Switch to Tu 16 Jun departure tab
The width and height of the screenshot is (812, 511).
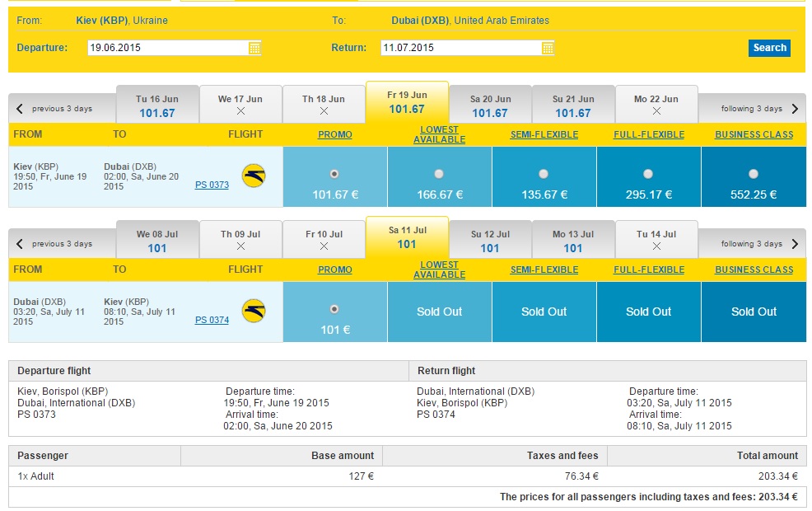click(x=157, y=105)
